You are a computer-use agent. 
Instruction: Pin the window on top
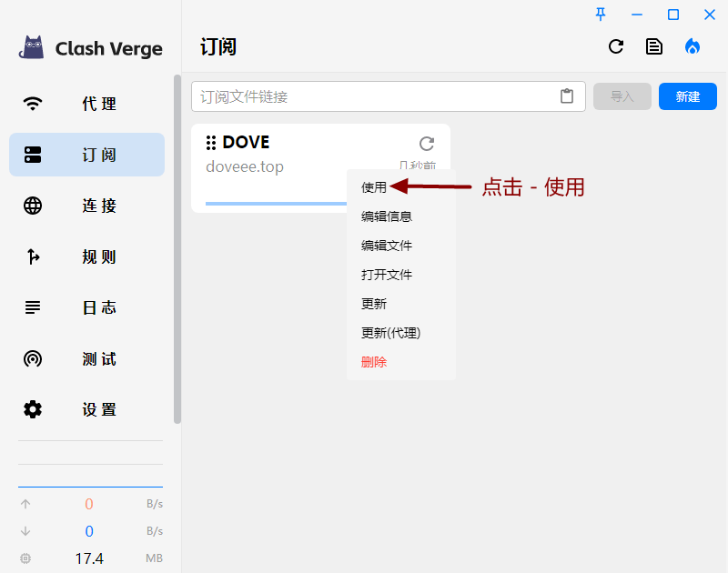point(601,15)
